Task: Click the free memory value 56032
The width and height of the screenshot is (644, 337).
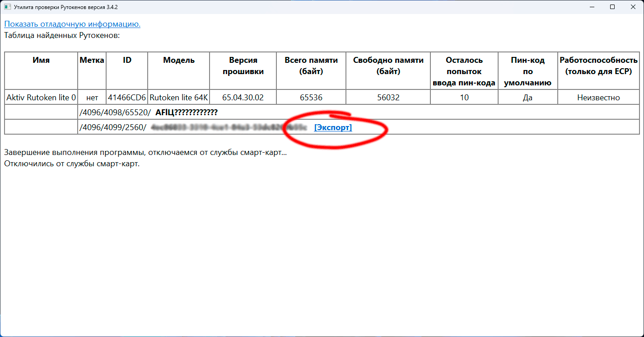Action: click(388, 97)
